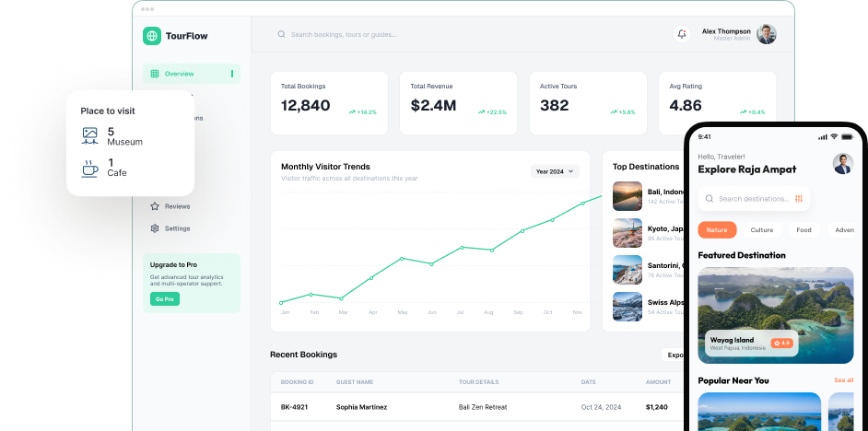
Task: Click the Bali, Indonesia thumbnail image
Action: point(628,196)
